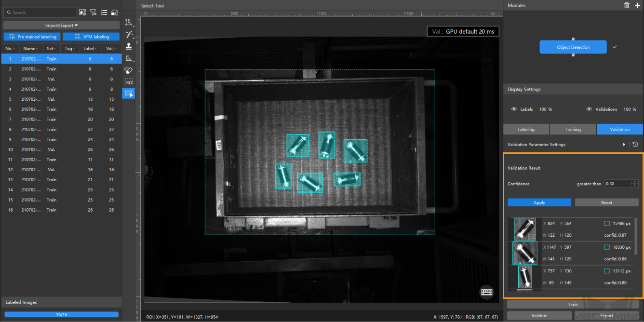Expand Validation Parameter Settings arrow

pyautogui.click(x=624, y=144)
